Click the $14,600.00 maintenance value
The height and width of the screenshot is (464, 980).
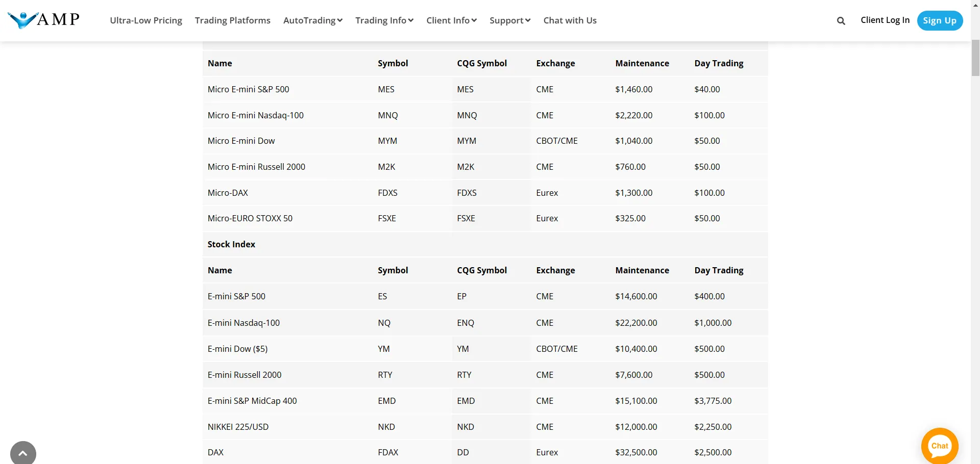[x=636, y=296]
